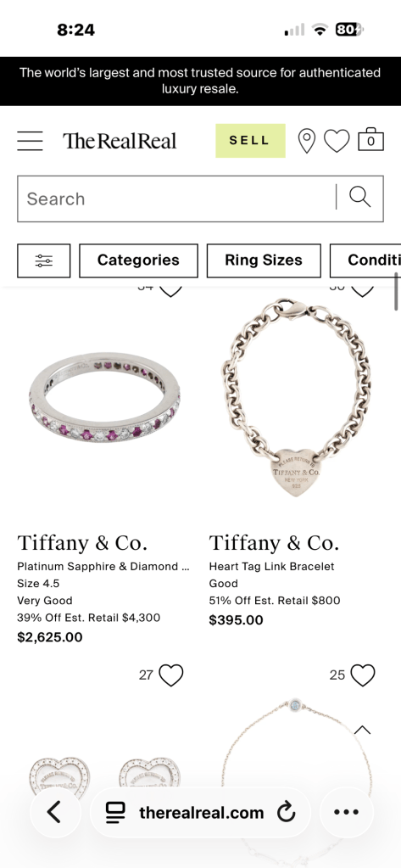Expand the Categories filter
The image size is (401, 868).
click(x=138, y=260)
